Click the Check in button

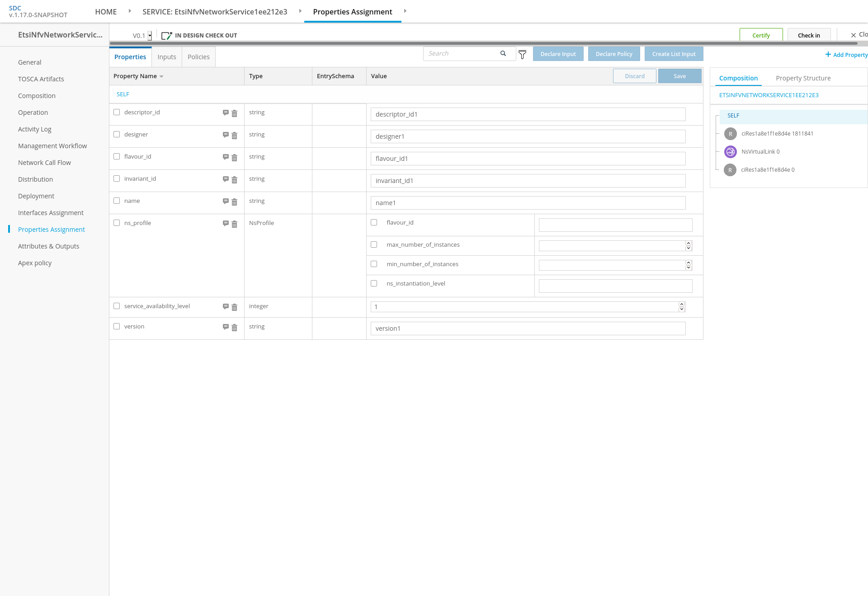click(809, 35)
